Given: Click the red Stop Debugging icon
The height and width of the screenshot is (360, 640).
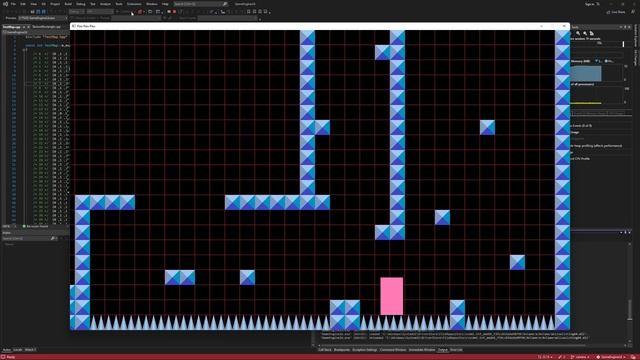Looking at the screenshot, I should [x=174, y=12].
